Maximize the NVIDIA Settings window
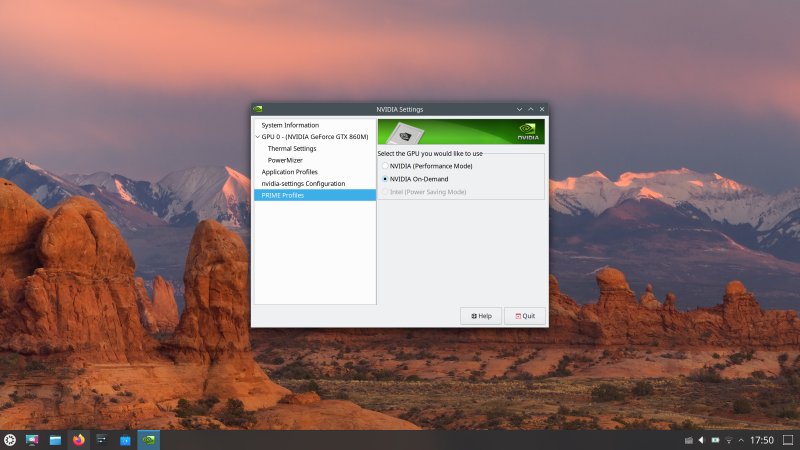The height and width of the screenshot is (450, 800). coord(531,109)
